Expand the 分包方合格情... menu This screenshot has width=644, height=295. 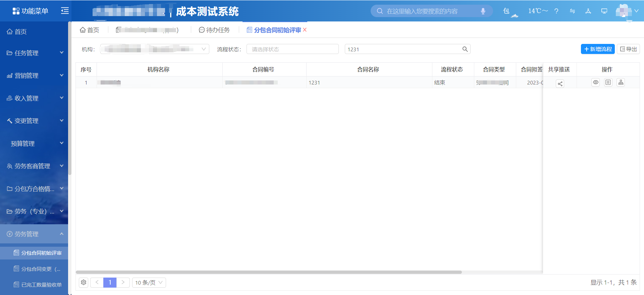click(34, 188)
